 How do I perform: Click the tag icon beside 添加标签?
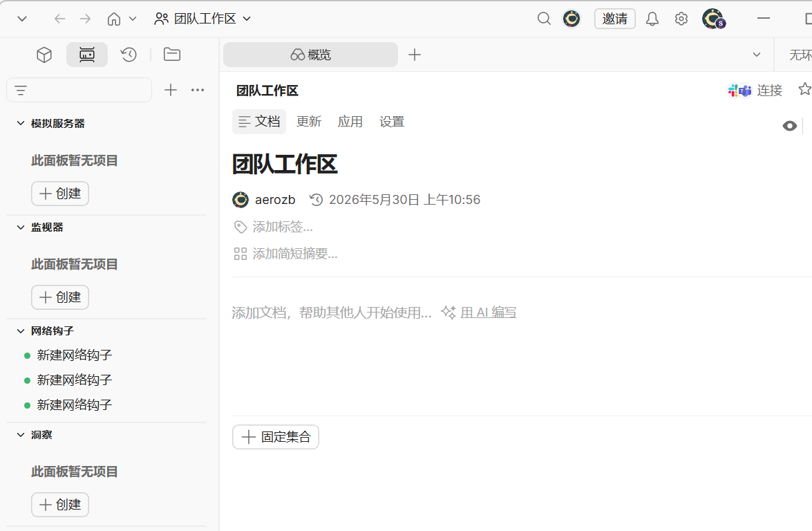(x=240, y=227)
